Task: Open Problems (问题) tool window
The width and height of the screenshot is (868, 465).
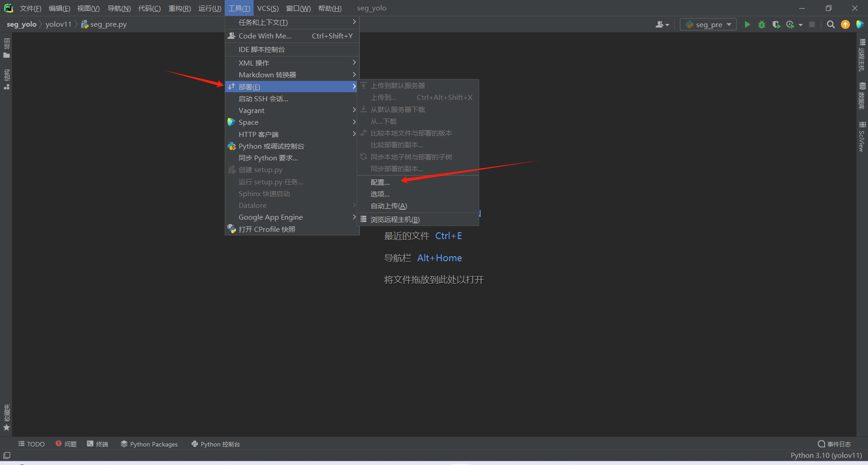Action: [x=66, y=444]
